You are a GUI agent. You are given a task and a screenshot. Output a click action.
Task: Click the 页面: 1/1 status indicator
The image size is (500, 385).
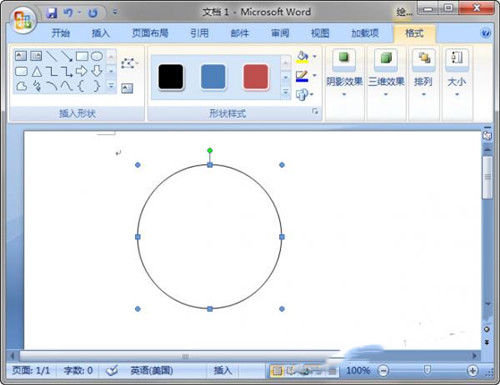[31, 370]
